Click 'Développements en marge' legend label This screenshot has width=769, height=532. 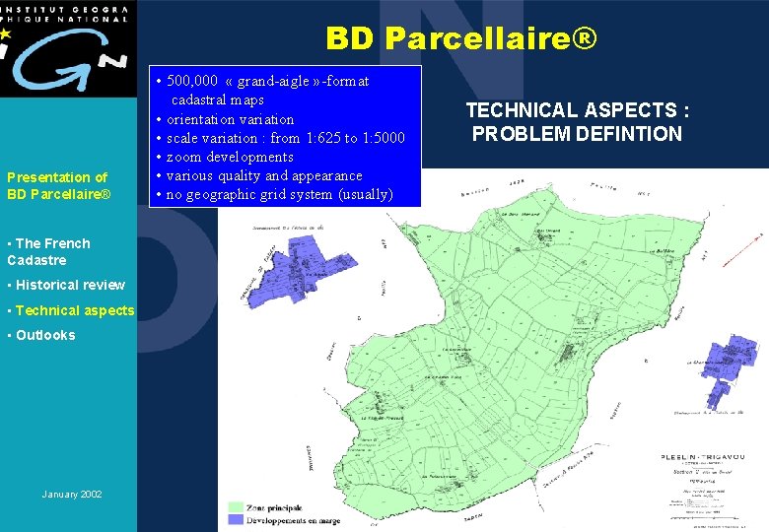tap(293, 520)
